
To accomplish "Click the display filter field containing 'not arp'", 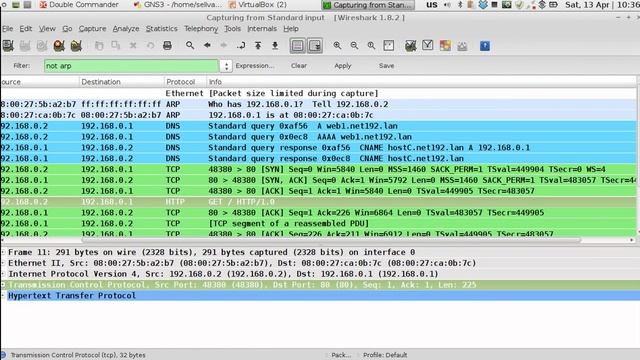I will [x=131, y=66].
